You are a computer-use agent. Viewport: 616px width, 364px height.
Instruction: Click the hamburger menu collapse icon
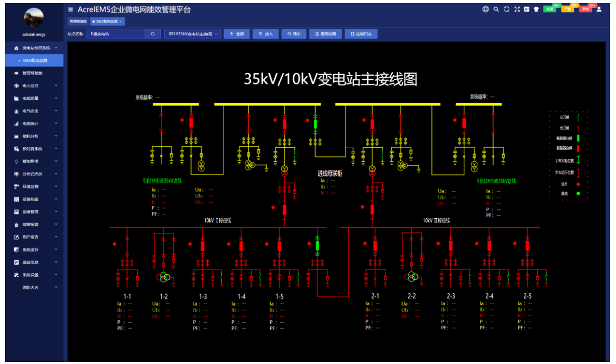[x=71, y=10]
